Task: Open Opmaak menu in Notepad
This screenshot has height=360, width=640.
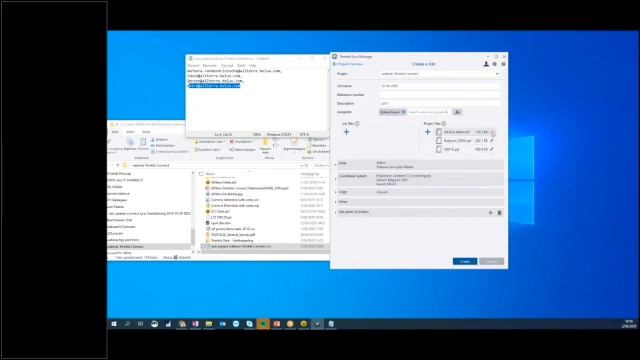Action: 227,66
